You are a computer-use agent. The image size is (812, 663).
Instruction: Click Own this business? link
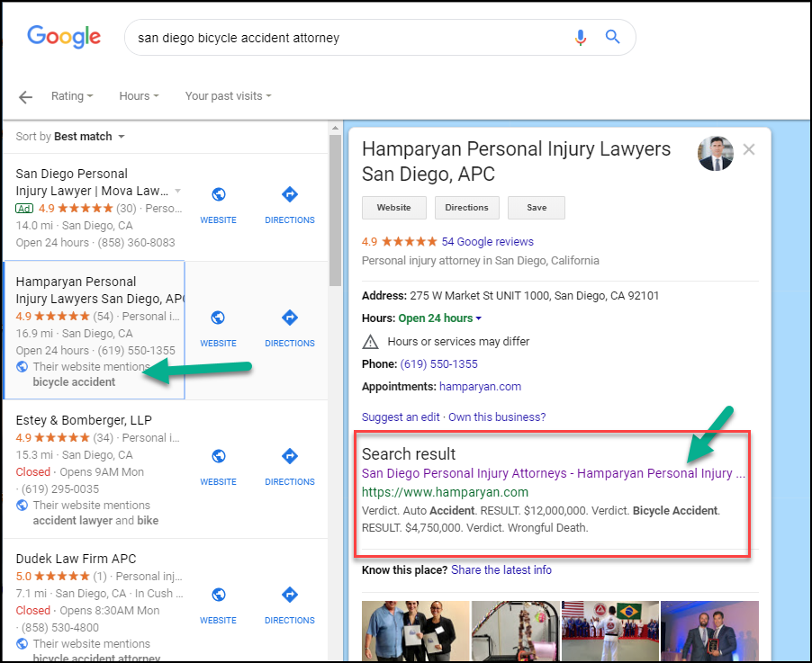click(497, 417)
